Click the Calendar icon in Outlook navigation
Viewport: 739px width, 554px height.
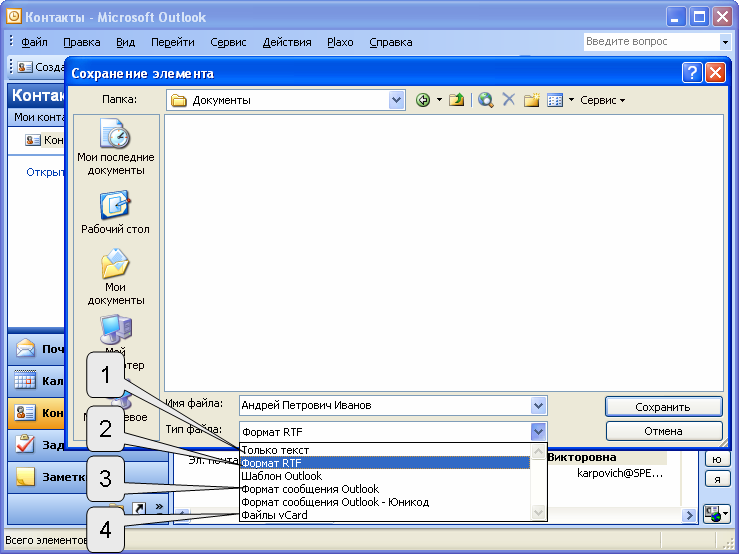(25, 380)
